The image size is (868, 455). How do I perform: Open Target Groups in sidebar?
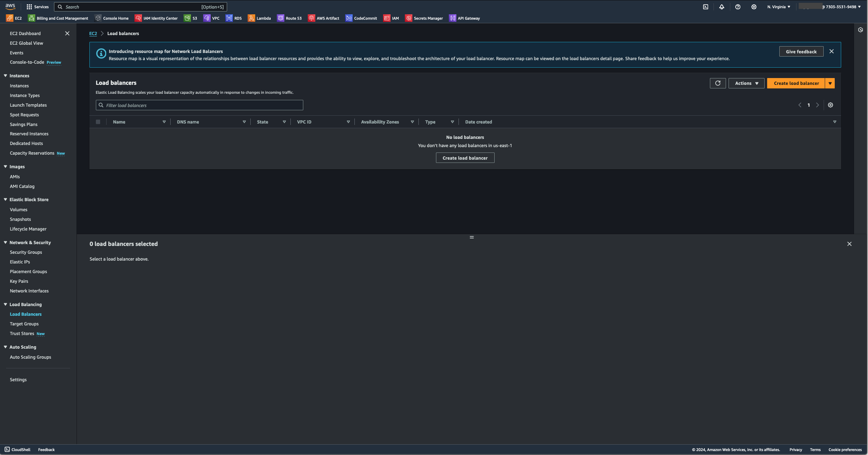24,324
